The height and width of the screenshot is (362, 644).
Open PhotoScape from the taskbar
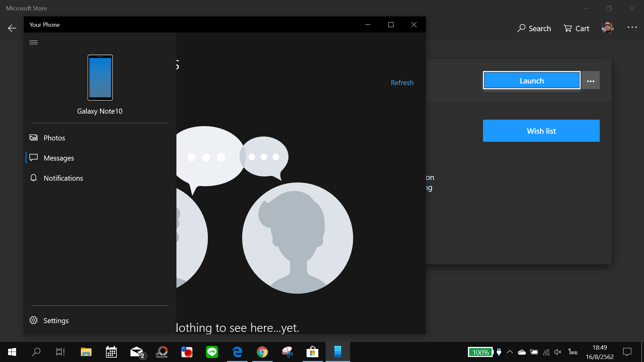coord(162,352)
